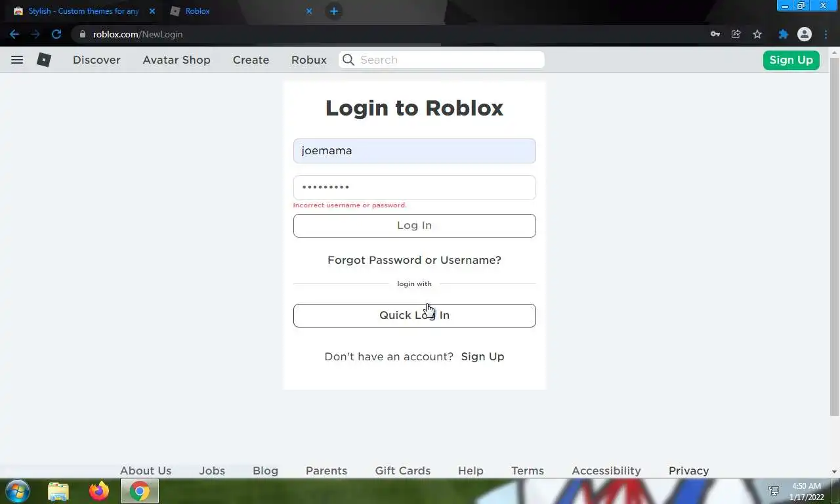The height and width of the screenshot is (504, 840).
Task: View site info via padlock icon
Action: click(83, 34)
